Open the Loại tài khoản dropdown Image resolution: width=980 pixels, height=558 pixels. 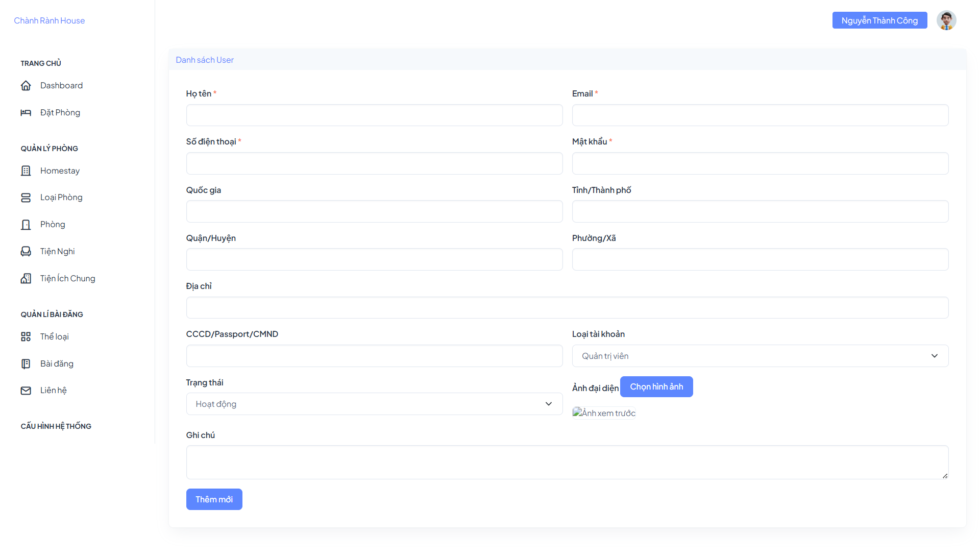(760, 356)
